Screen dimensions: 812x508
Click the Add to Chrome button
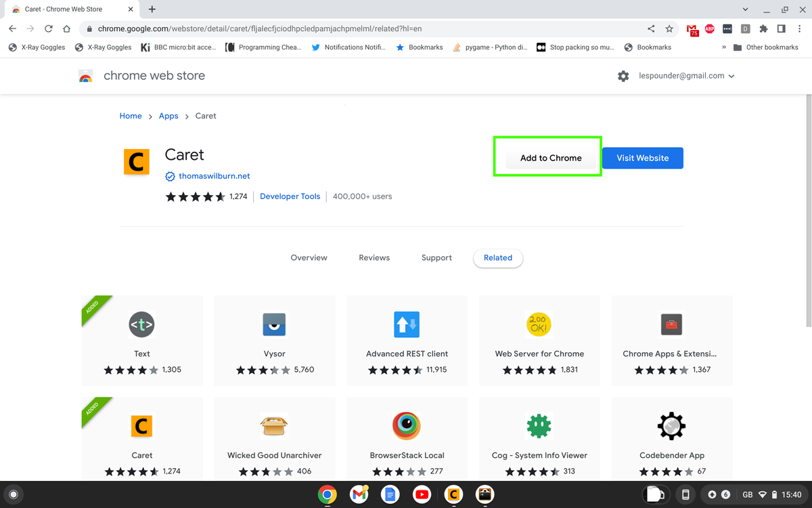(x=549, y=157)
